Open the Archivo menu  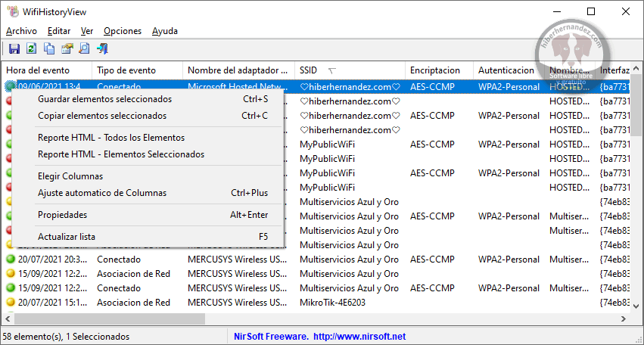coord(21,31)
